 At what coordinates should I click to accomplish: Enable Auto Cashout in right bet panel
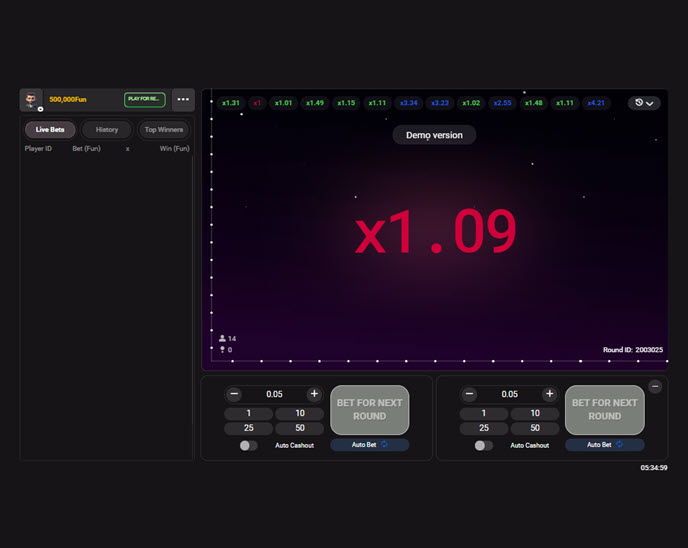tap(483, 445)
